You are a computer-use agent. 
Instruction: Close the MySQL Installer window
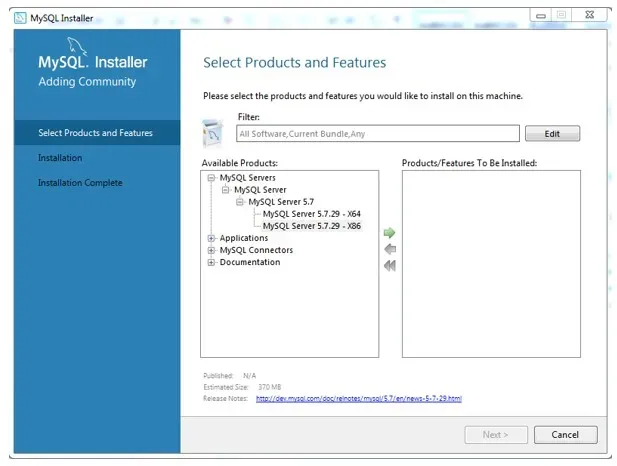[589, 15]
